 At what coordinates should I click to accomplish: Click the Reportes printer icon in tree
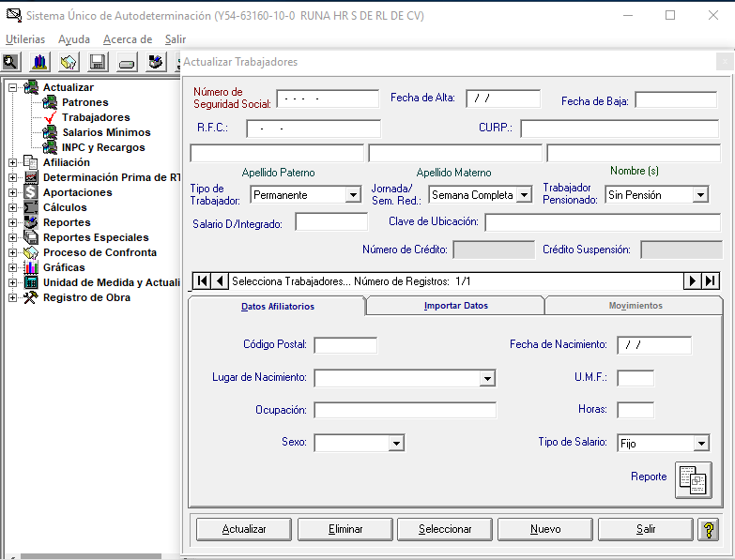[30, 222]
